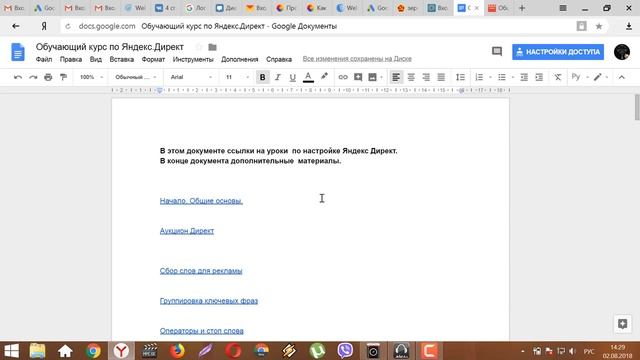
Task: Decrease paragraph indent
Action: pos(524,77)
